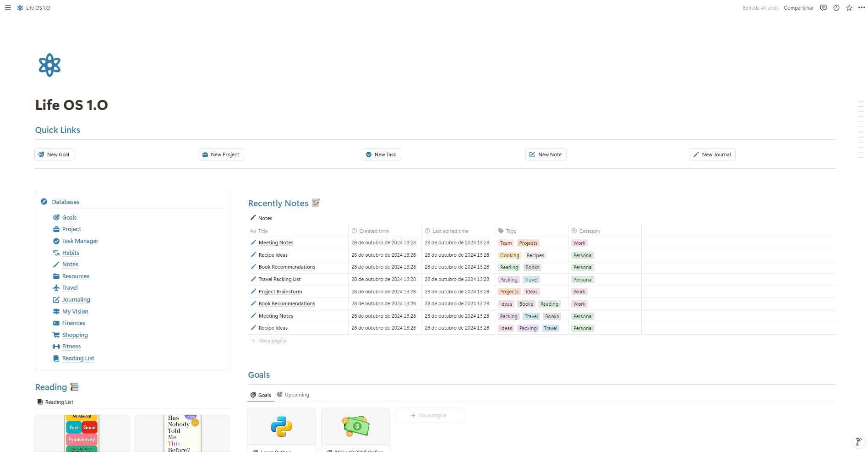Image resolution: width=868 pixels, height=452 pixels.
Task: Click the New Task button
Action: coord(381,154)
